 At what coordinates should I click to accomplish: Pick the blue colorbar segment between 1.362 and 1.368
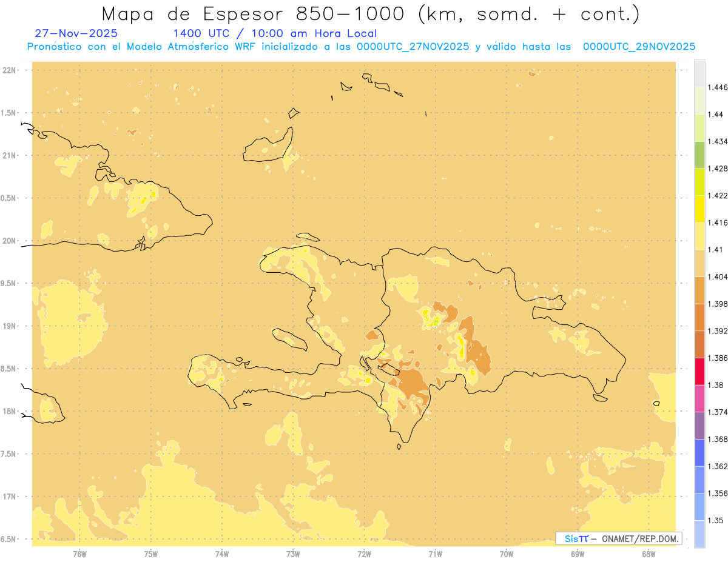(699, 452)
